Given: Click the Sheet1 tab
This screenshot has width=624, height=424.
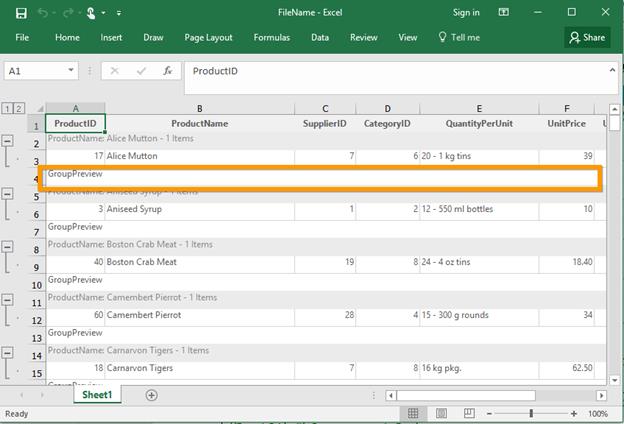Looking at the screenshot, I should 97,395.
